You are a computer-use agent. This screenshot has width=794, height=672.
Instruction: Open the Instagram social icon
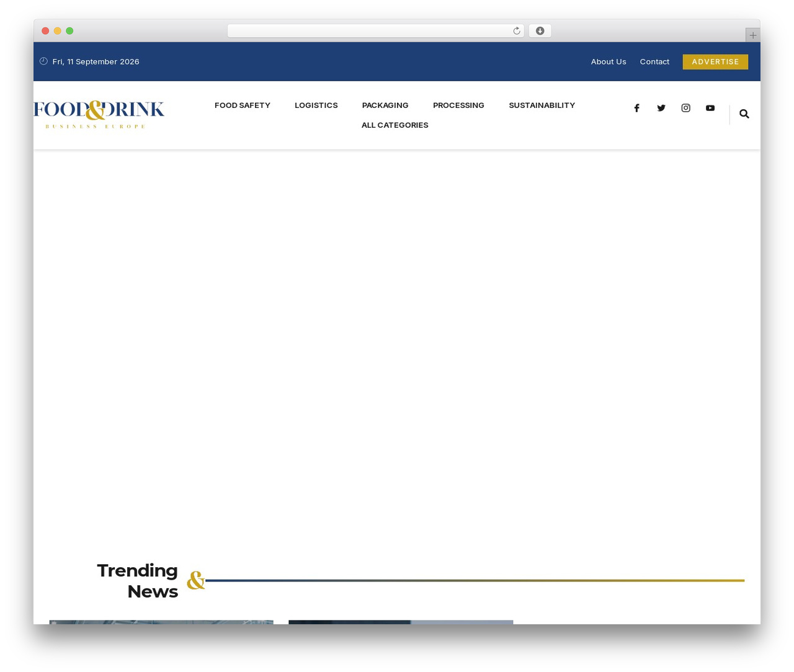685,108
